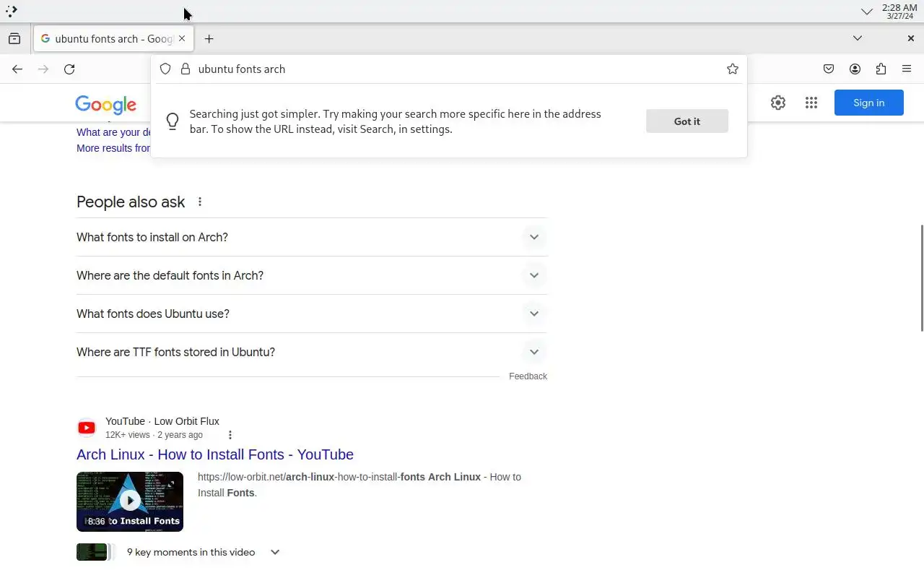Bookmark page with star icon

point(733,69)
